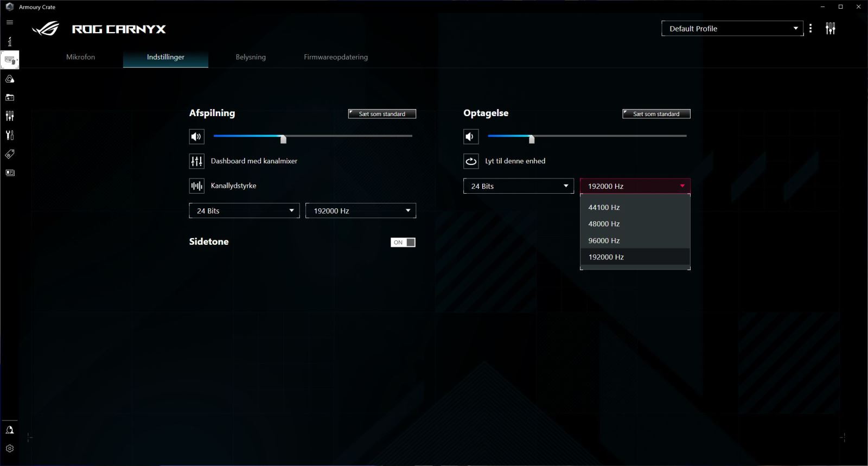The width and height of the screenshot is (868, 466).
Task: Click the Lyt til denne enhed loop icon
Action: [471, 161]
